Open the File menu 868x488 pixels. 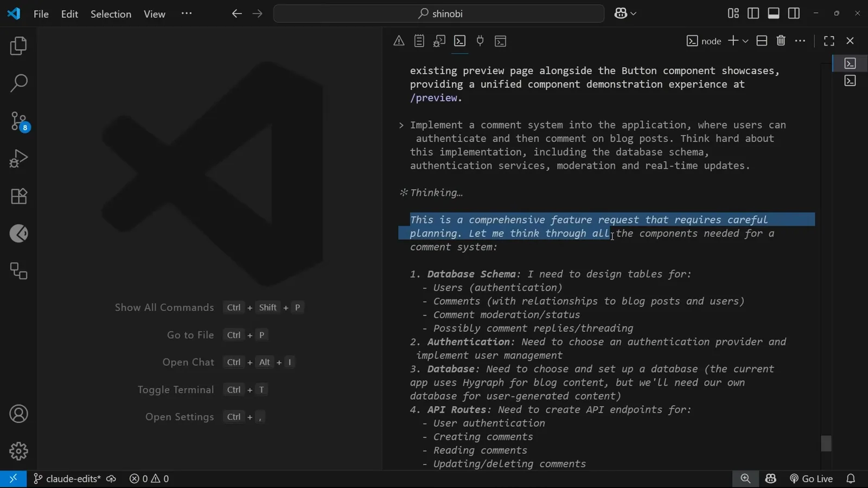(41, 14)
